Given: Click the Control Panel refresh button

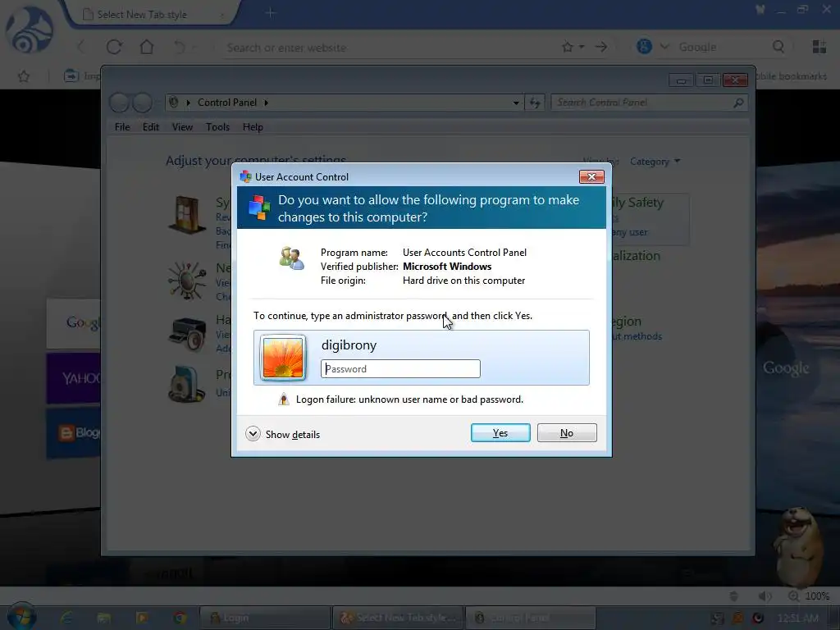Looking at the screenshot, I should 535,103.
